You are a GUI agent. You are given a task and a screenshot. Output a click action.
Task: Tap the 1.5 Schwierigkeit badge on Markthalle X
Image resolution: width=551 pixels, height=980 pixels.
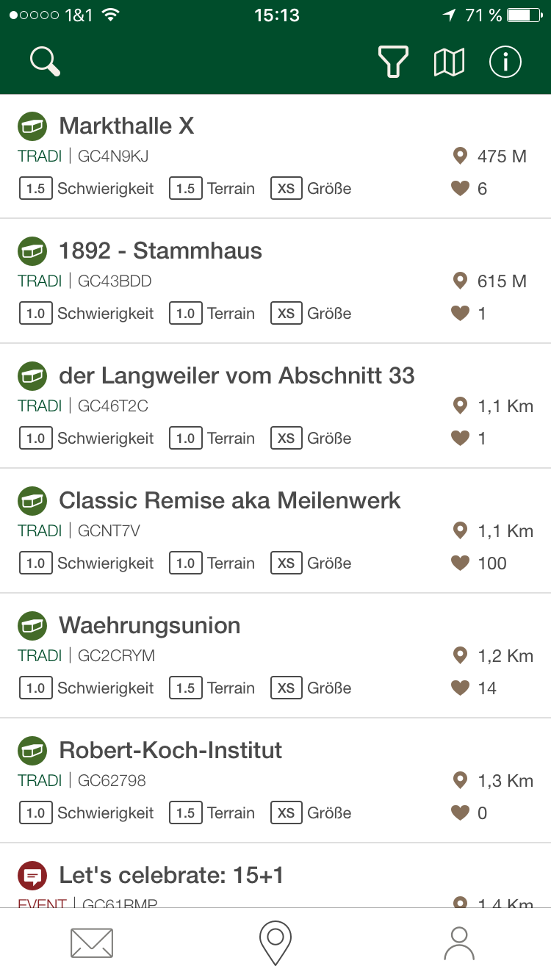[x=36, y=189]
